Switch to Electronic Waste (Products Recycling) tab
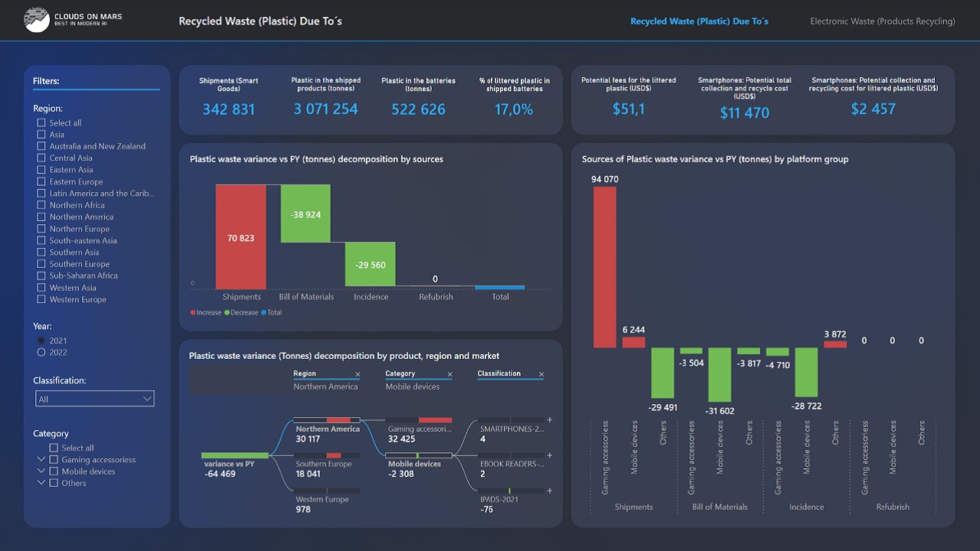Viewport: 980px width, 551px height. point(883,21)
